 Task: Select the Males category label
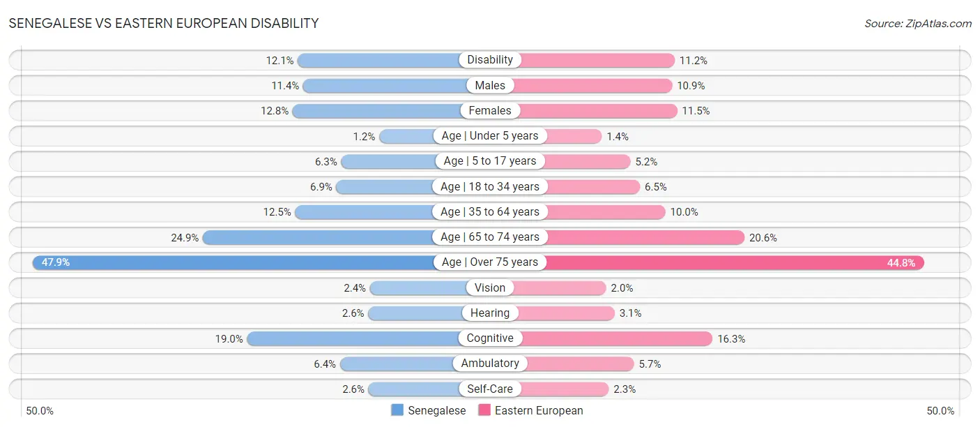[x=490, y=85]
